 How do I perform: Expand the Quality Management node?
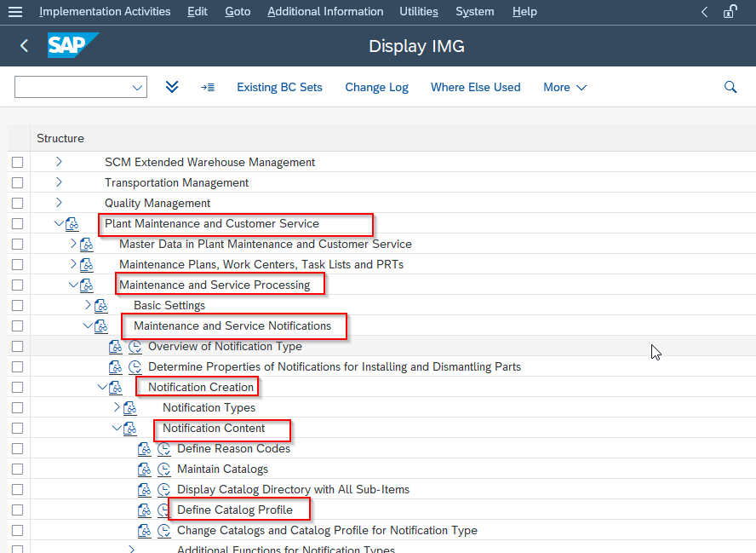(59, 203)
